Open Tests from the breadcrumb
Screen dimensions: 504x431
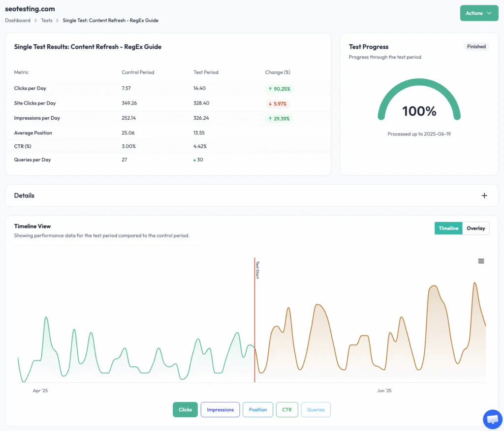[x=46, y=21]
